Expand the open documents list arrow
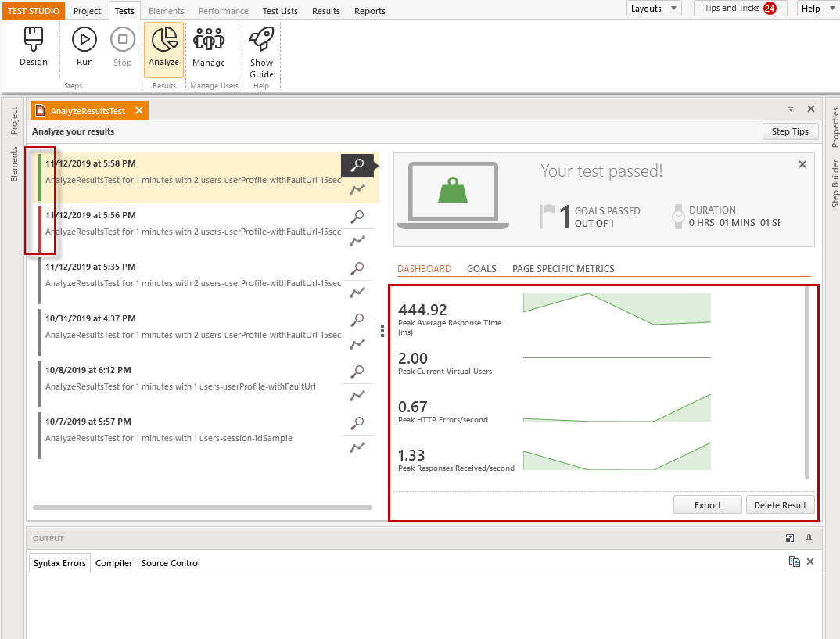Image resolution: width=840 pixels, height=639 pixels. click(790, 109)
